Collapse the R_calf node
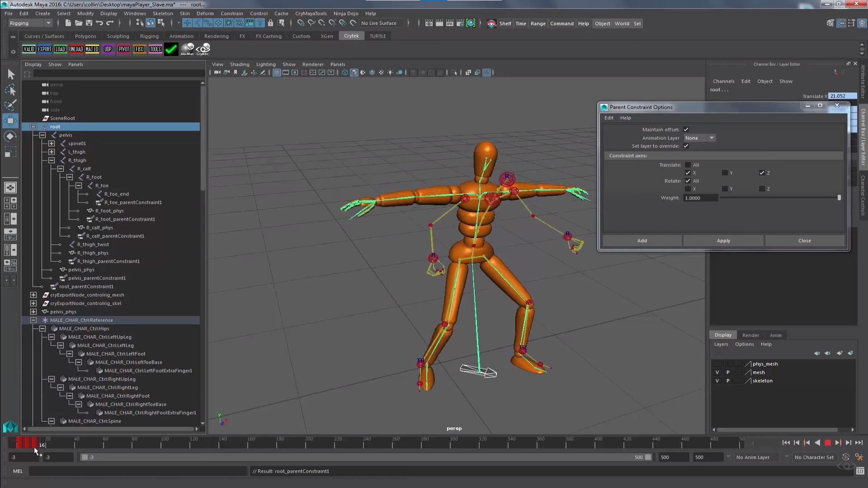This screenshot has height=488, width=868. click(61, 169)
